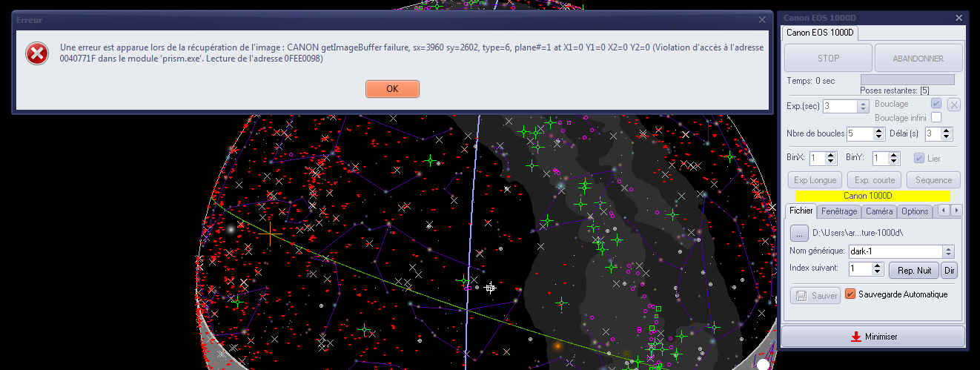Image resolution: width=980 pixels, height=370 pixels.
Task: Click the Rep. Nuit button
Action: (914, 270)
